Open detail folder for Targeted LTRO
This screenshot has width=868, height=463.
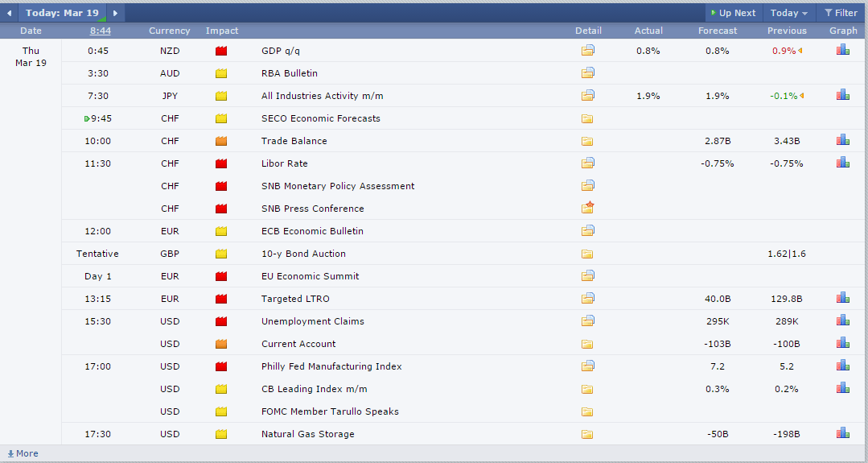click(587, 299)
